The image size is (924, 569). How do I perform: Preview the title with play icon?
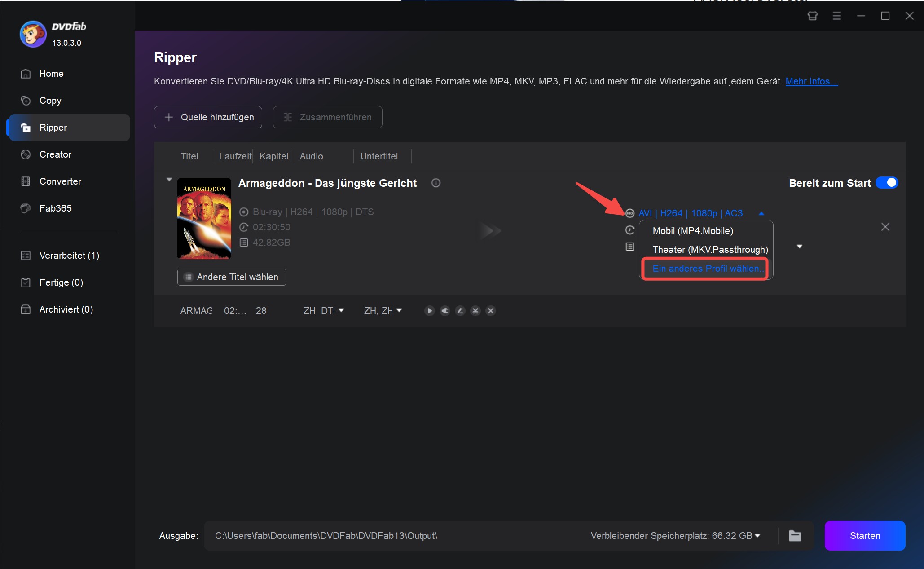point(429,311)
